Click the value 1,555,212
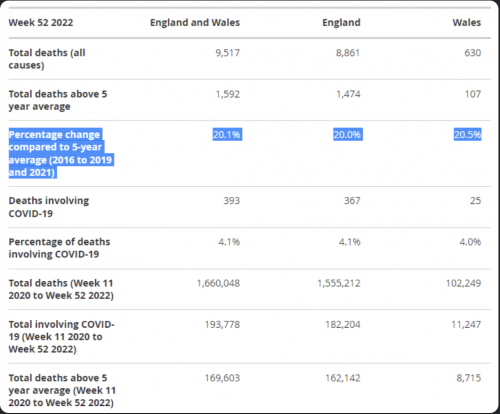This screenshot has height=414, width=500. [x=339, y=283]
